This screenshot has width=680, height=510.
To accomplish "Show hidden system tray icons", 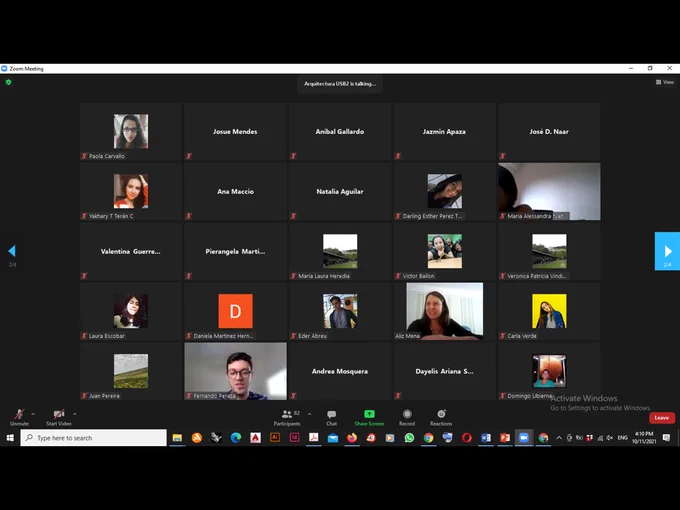I will pos(559,438).
